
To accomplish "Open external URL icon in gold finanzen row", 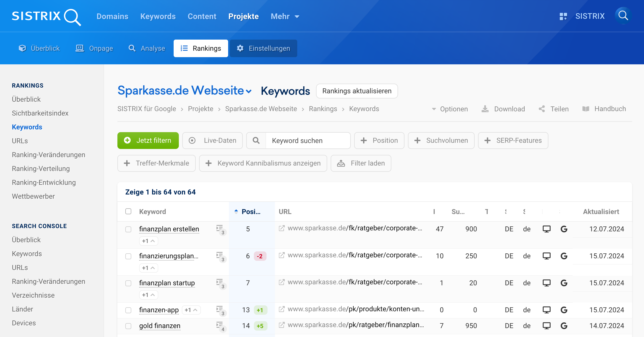I will pos(282,325).
